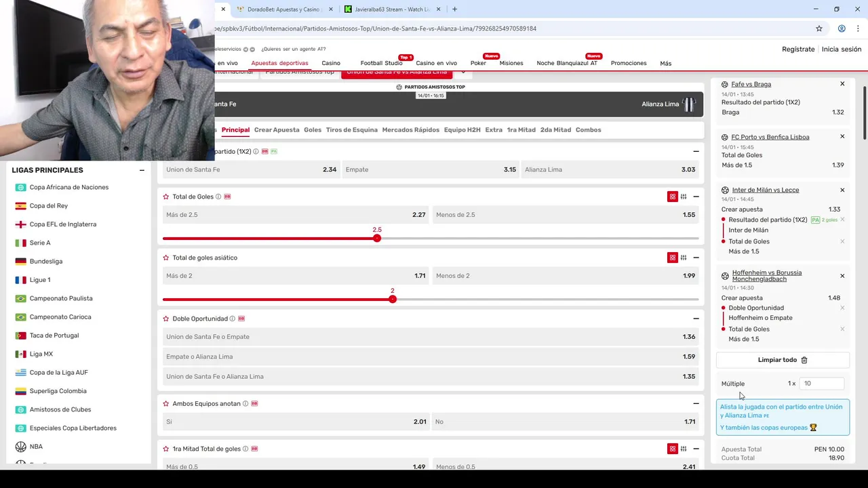Open a new browser tab
This screenshot has height=488, width=868.
[x=454, y=9]
